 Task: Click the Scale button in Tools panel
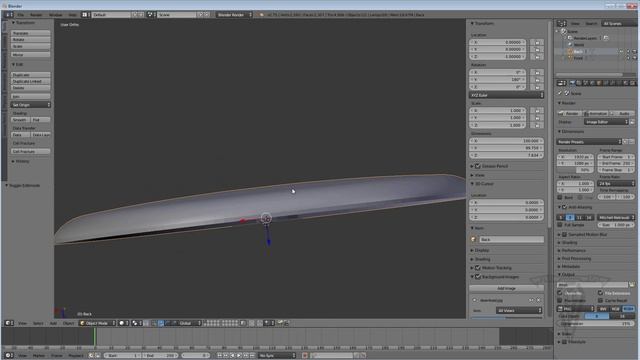(31, 46)
